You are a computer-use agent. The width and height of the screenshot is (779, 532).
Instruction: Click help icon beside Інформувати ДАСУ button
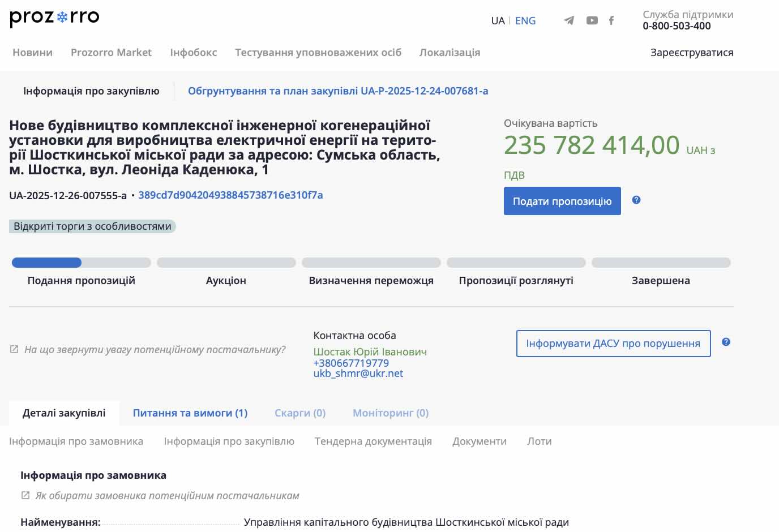(x=726, y=342)
